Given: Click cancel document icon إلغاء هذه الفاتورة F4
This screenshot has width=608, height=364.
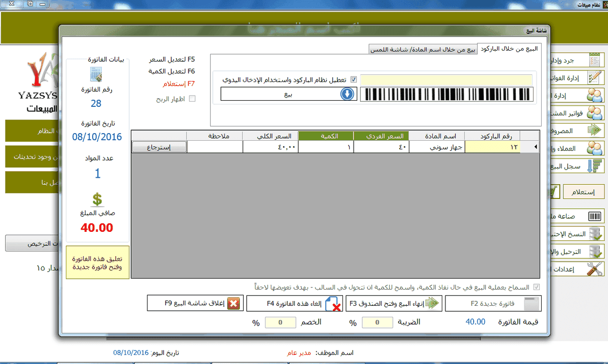Looking at the screenshot, I should point(332,304).
